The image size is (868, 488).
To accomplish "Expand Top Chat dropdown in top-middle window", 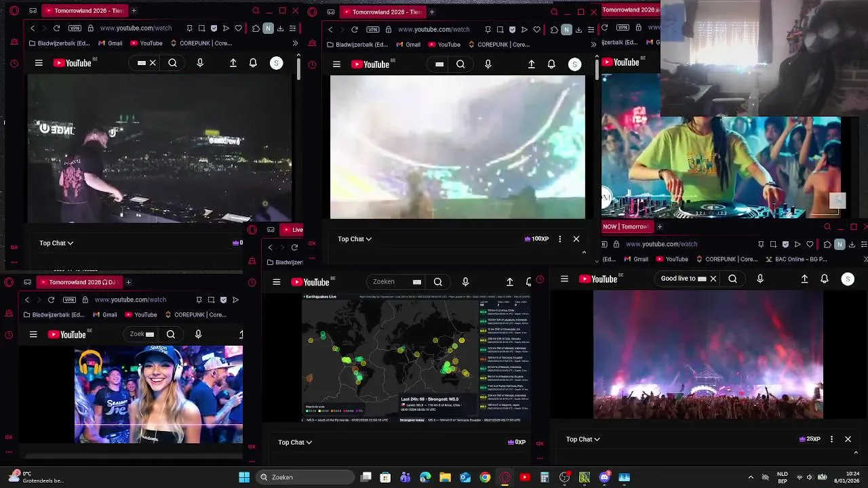I will click(355, 239).
